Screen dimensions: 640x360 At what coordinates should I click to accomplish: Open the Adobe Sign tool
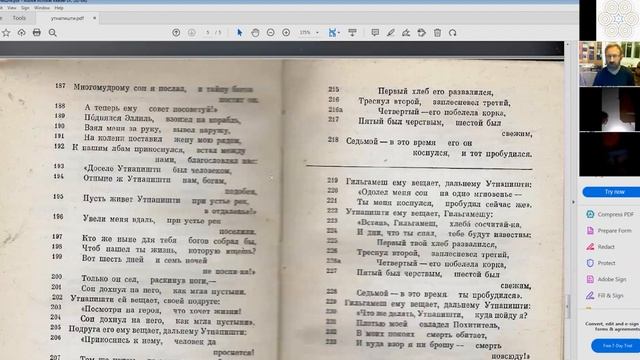point(606,280)
